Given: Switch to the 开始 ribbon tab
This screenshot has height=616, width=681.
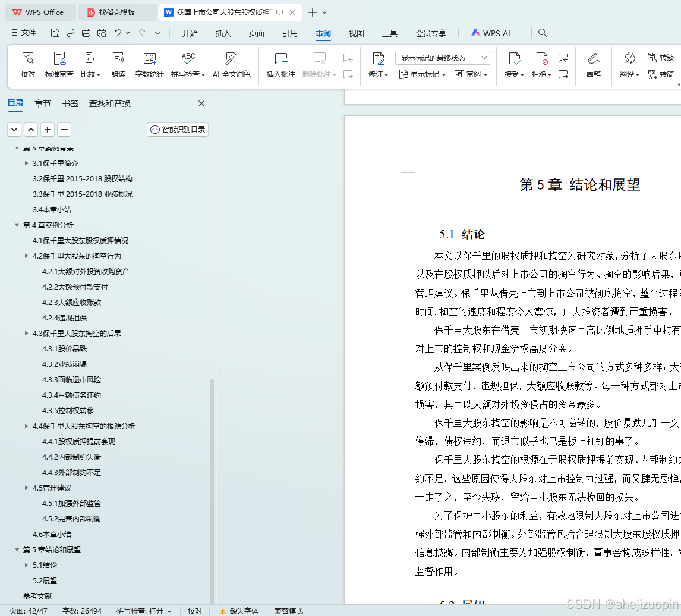Looking at the screenshot, I should 190,33.
